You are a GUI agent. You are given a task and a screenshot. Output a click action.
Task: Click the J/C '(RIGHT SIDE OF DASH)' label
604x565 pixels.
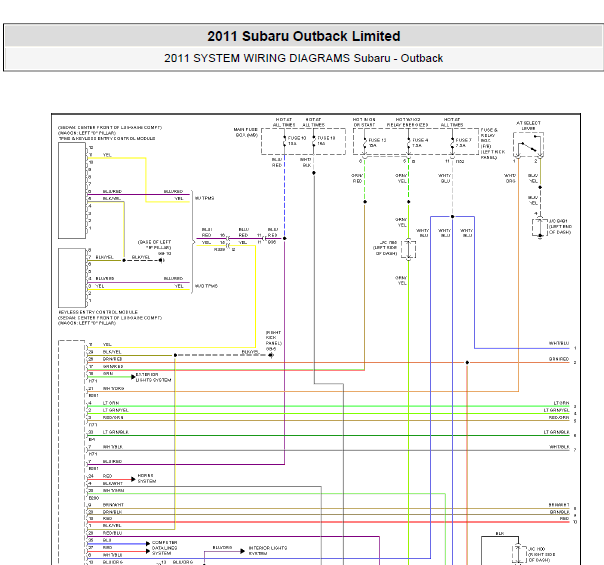[x=542, y=557]
